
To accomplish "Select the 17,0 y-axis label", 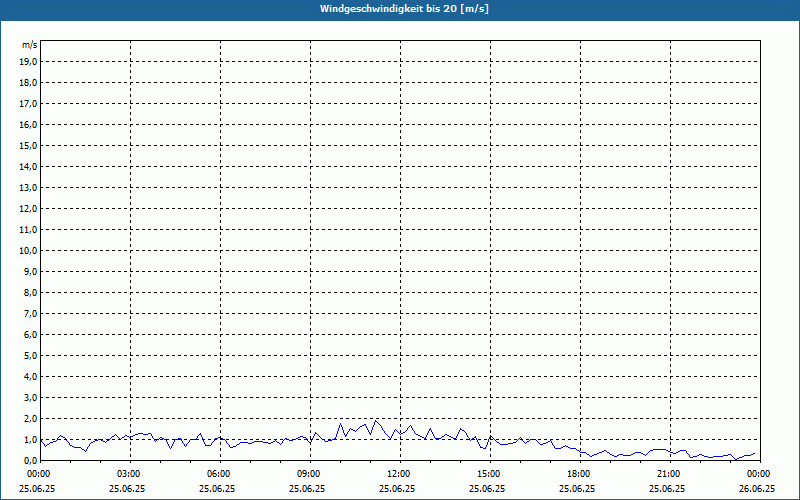I will pyautogui.click(x=28, y=103).
